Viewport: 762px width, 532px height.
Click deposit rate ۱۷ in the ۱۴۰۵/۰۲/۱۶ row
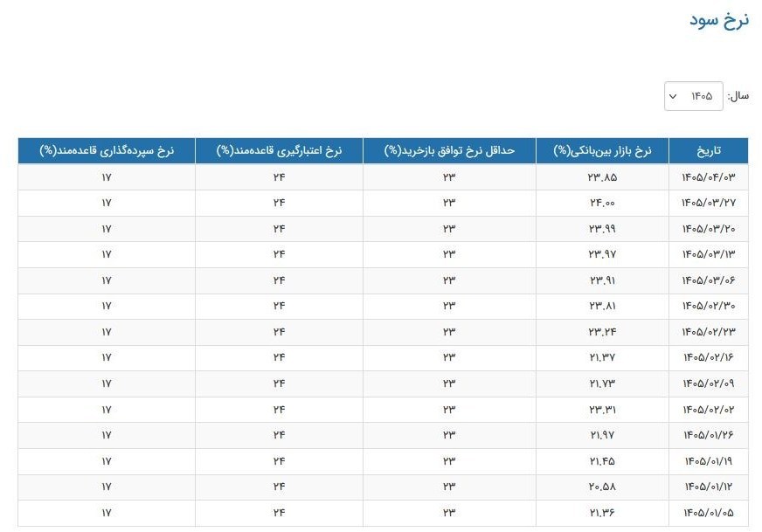click(107, 357)
